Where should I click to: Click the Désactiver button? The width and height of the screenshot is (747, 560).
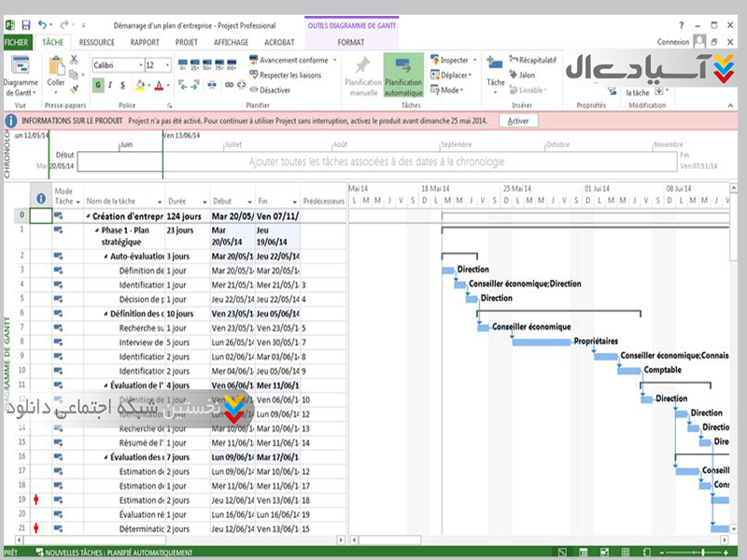(269, 91)
